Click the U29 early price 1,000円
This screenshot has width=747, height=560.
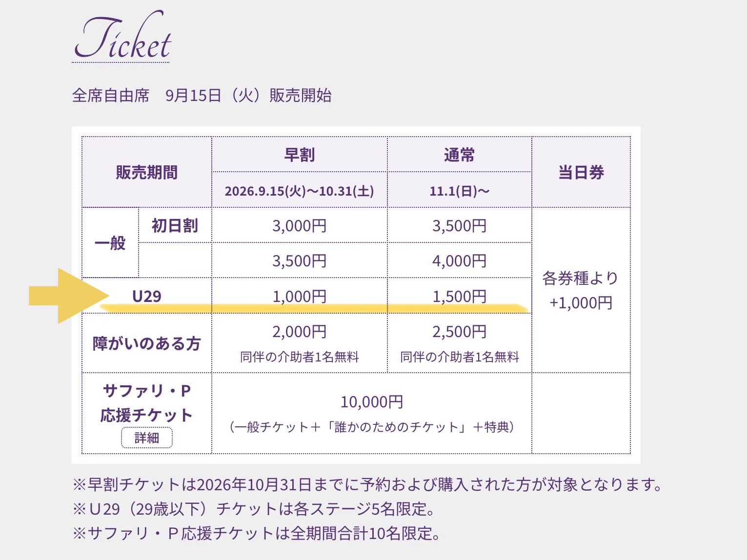[300, 296]
